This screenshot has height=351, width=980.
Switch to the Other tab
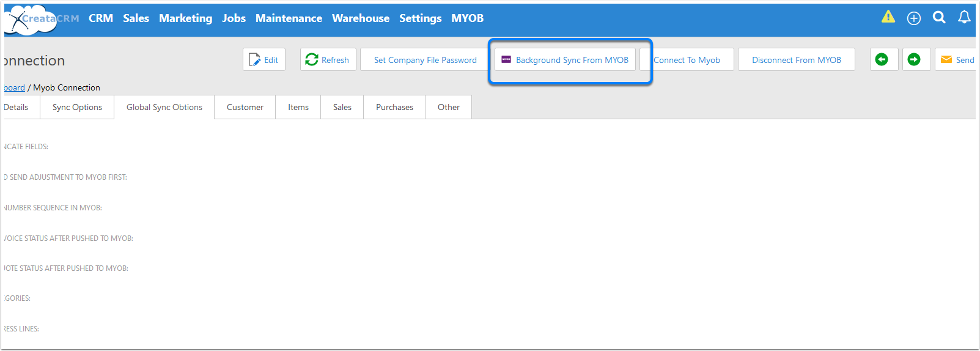pos(449,107)
